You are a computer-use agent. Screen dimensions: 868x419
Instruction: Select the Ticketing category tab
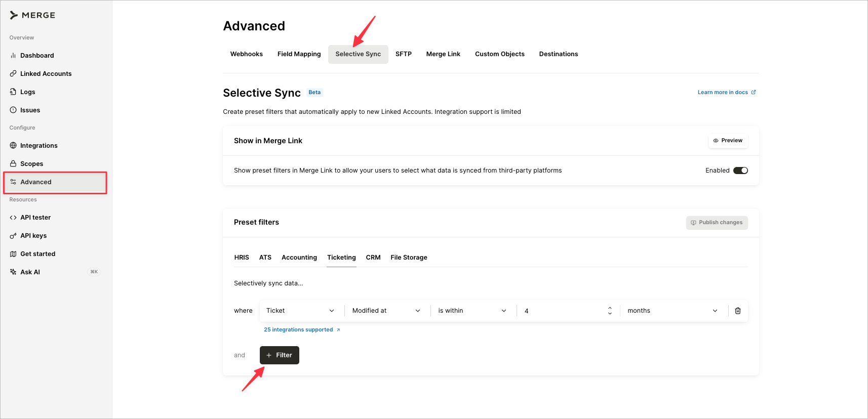[341, 258]
